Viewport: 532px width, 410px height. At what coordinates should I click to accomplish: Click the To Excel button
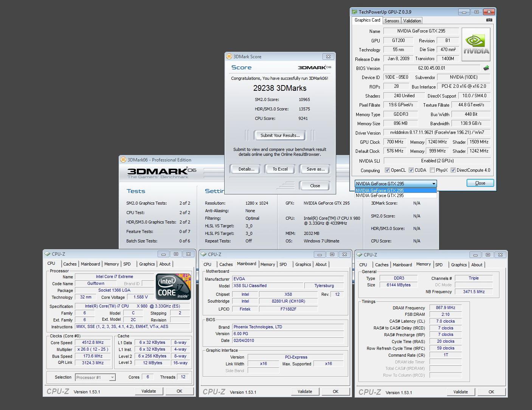pos(280,169)
